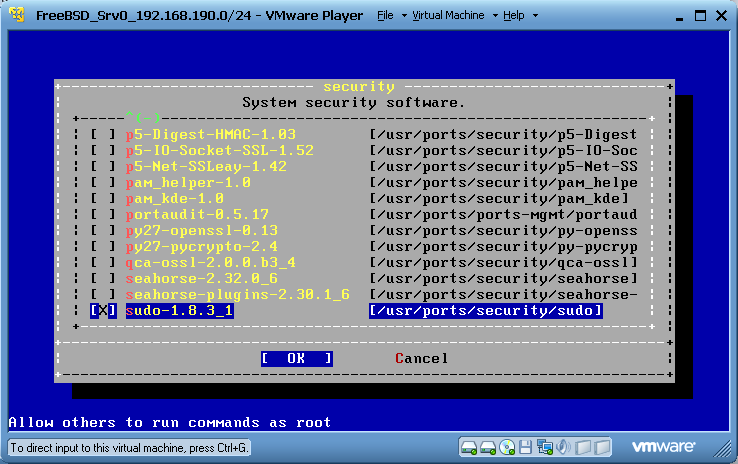Select the pam_helper-1.0 package name
Image resolution: width=738 pixels, height=464 pixels.
[188, 183]
